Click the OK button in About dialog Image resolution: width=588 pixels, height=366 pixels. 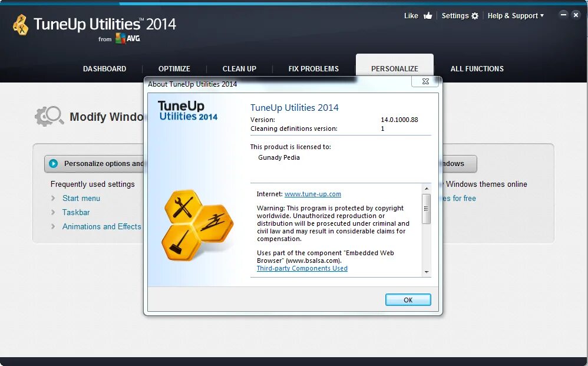pos(408,299)
